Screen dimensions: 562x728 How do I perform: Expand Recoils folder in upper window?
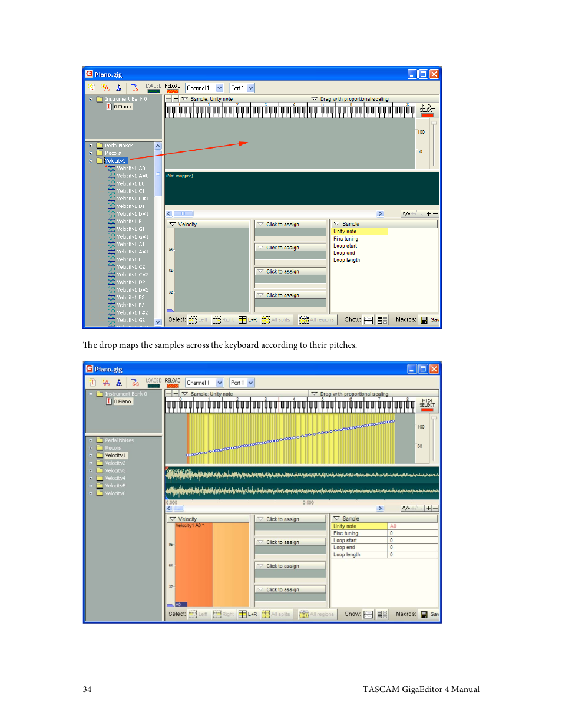tap(91, 153)
